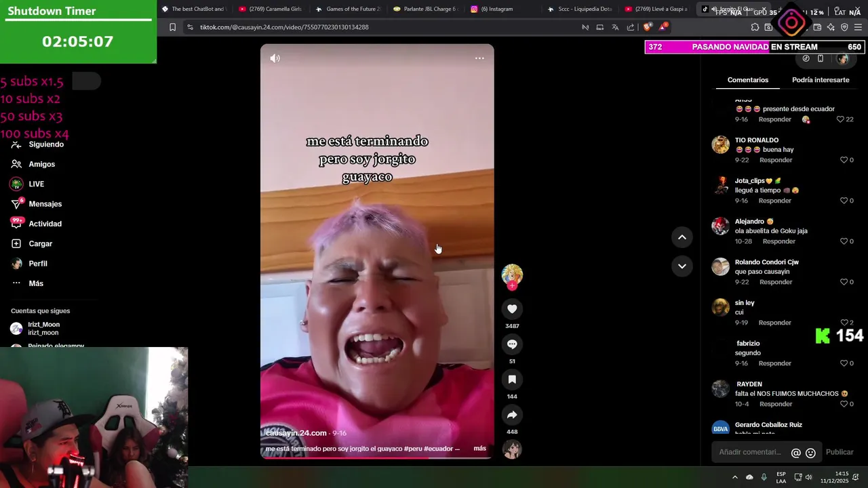The height and width of the screenshot is (488, 868).
Task: Seek within the video progress bar
Action: coord(377,457)
